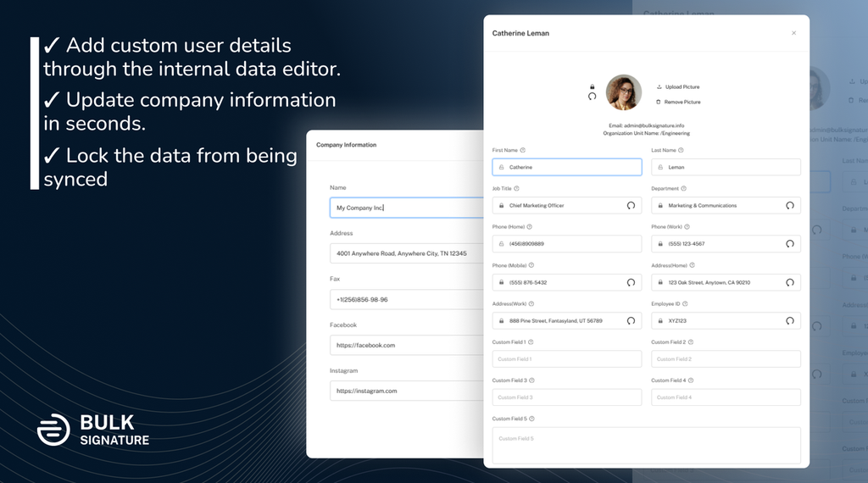Click the Employee ID field showing XYZ123
The height and width of the screenshot is (483, 868).
click(x=726, y=321)
